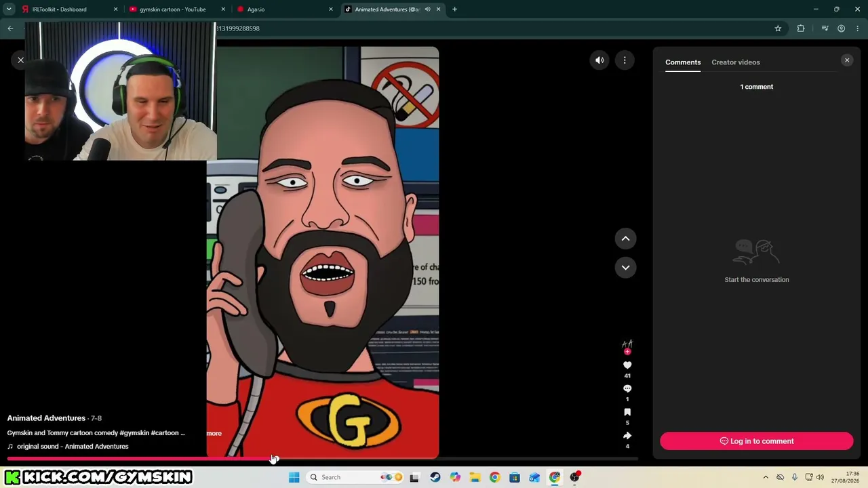
Task: Open Task View on the taskbar
Action: coord(414,477)
